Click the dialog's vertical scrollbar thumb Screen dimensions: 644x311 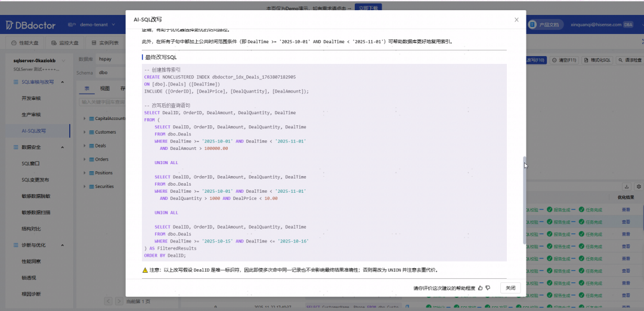tap(524, 200)
